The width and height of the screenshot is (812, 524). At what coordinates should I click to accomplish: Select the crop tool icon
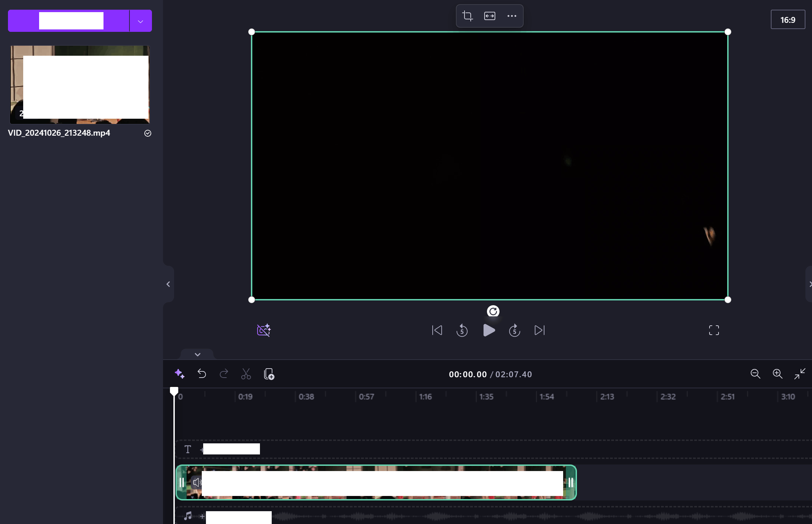point(468,16)
